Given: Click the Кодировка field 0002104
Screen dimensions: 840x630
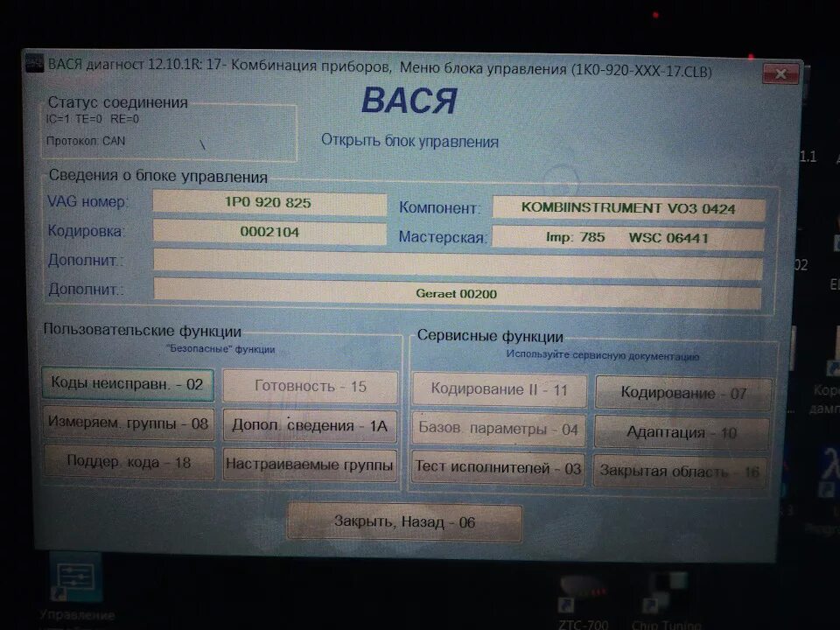Looking at the screenshot, I should click(x=269, y=232).
